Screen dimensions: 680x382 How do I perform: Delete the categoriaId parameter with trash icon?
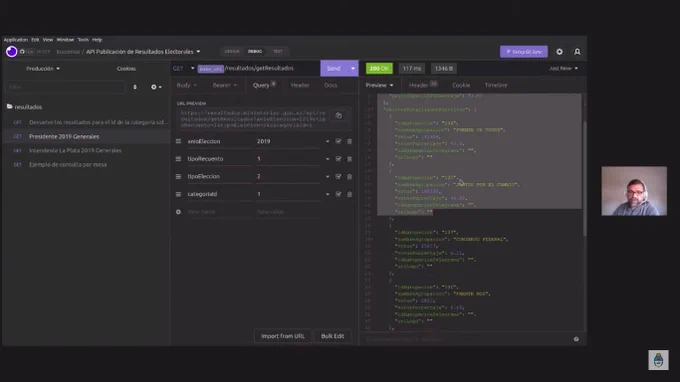coord(350,194)
